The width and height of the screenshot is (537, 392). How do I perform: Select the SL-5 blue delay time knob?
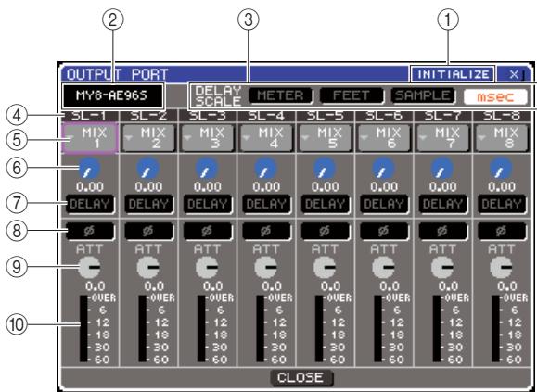325,169
